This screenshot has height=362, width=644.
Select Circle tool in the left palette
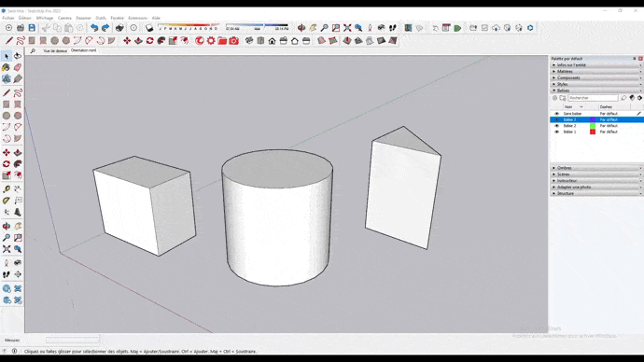[x=7, y=116]
